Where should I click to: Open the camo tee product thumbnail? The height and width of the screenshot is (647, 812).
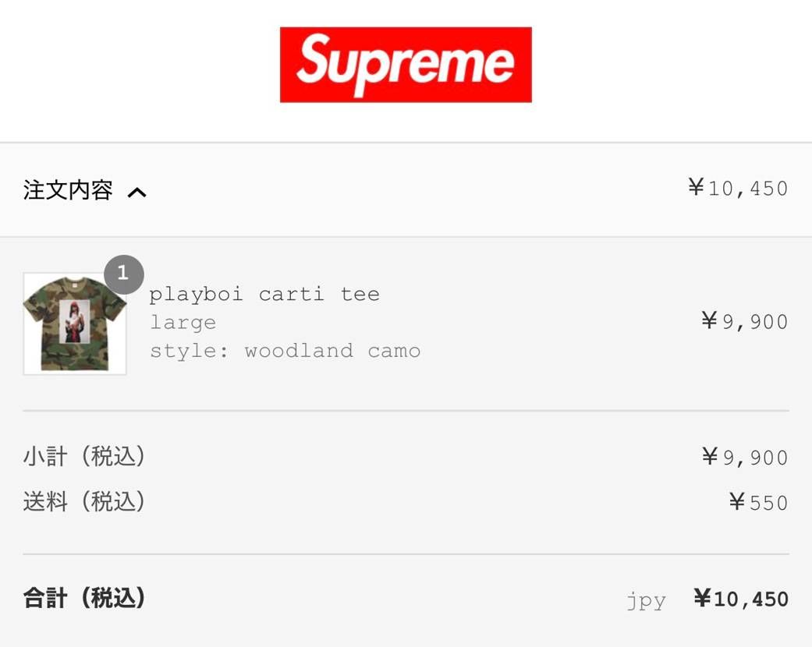pos(75,323)
